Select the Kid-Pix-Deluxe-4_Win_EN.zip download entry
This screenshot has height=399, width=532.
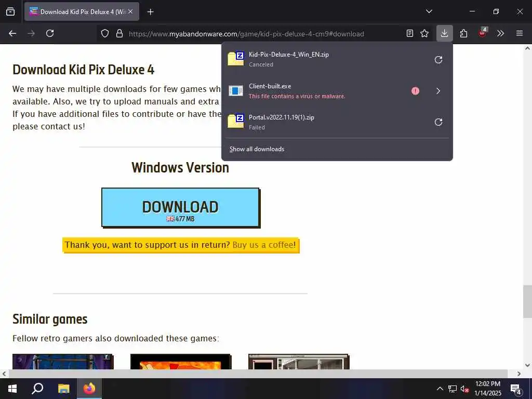pos(337,59)
